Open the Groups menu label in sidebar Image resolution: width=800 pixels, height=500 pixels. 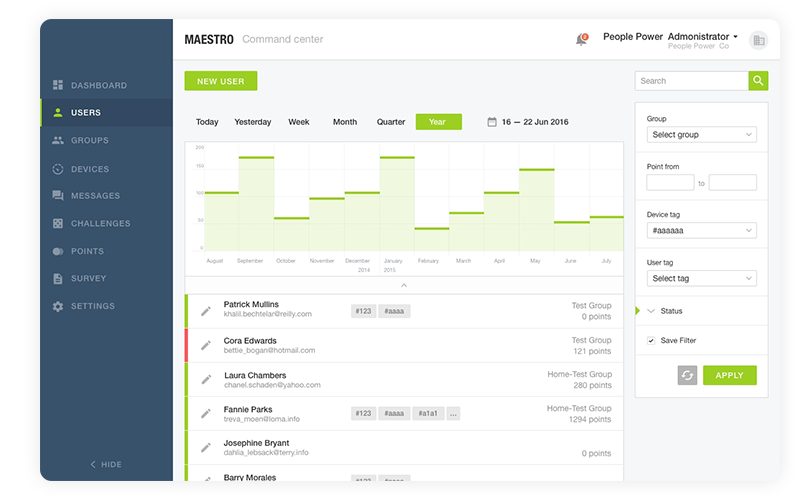tap(90, 140)
